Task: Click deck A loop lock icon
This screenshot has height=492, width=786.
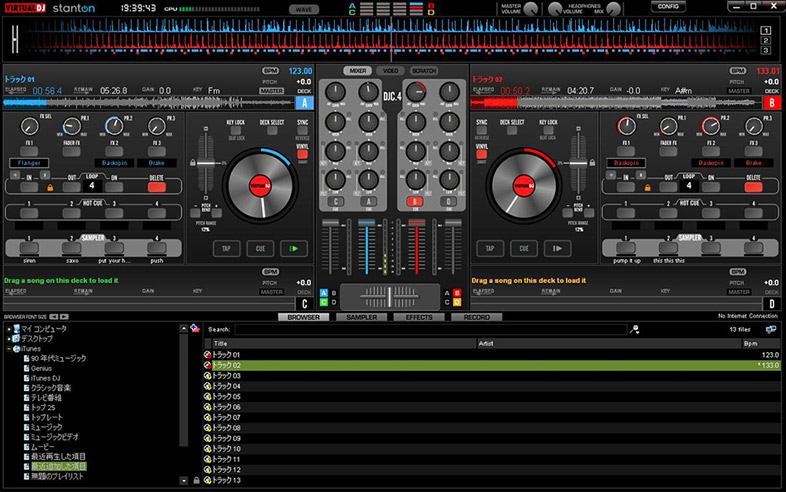Action: pyautogui.click(x=50, y=188)
